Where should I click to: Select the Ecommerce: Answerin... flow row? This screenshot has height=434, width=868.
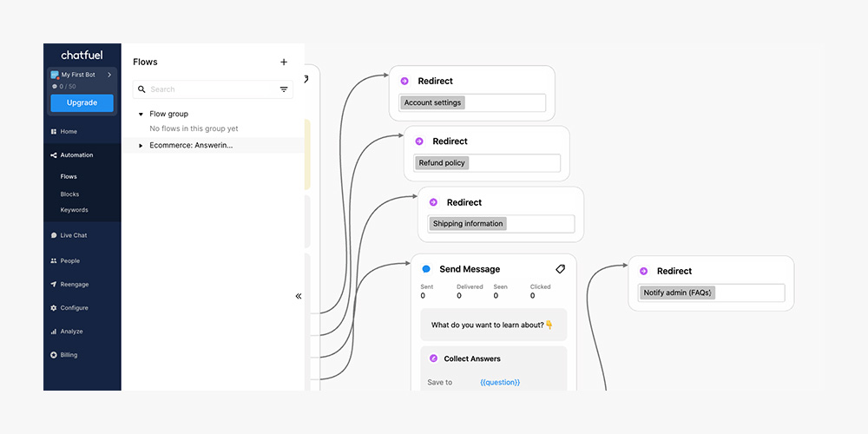(214, 146)
